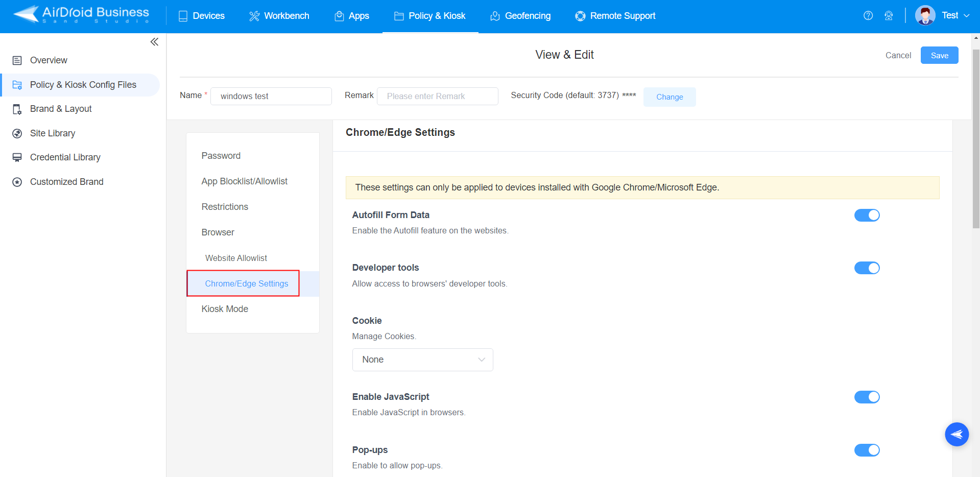The height and width of the screenshot is (477, 980).
Task: Select the Workbench tool icon
Action: tap(253, 16)
